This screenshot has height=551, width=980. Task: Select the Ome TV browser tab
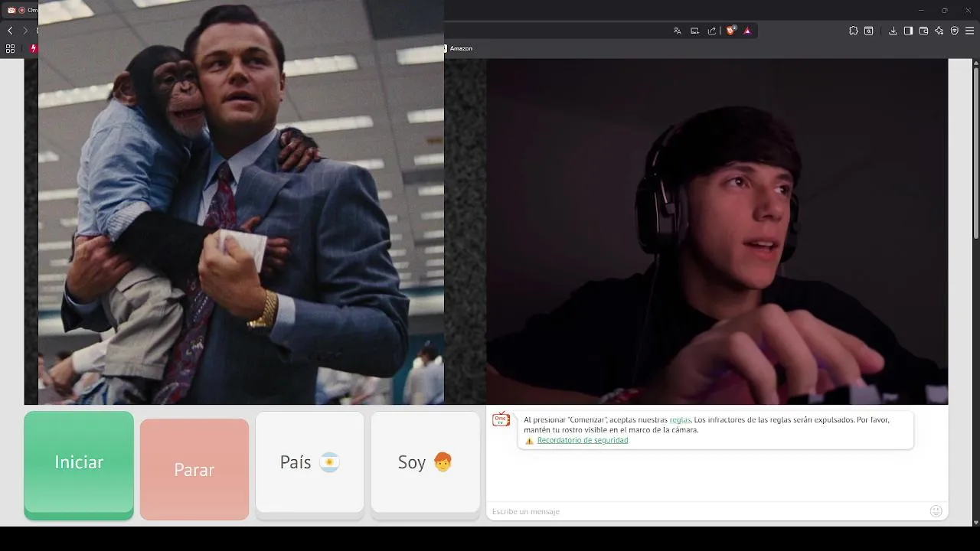(21, 10)
